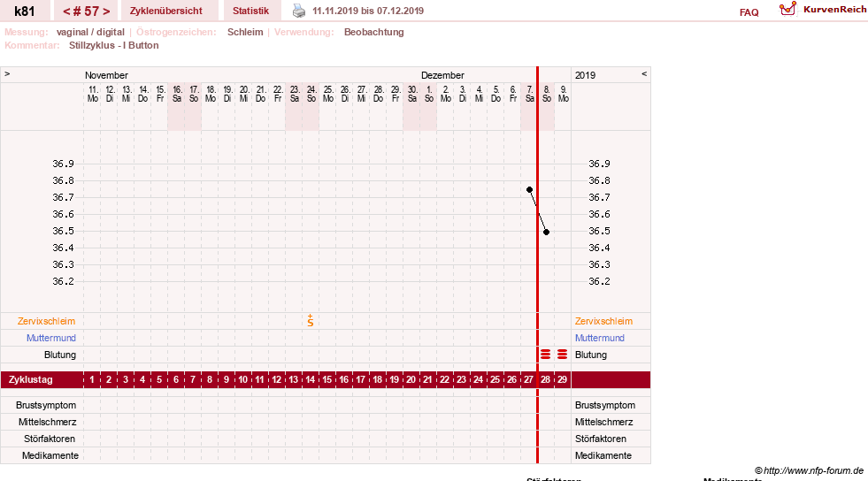Select cycle day 14 cell
This screenshot has width=868, height=481.
[x=311, y=380]
